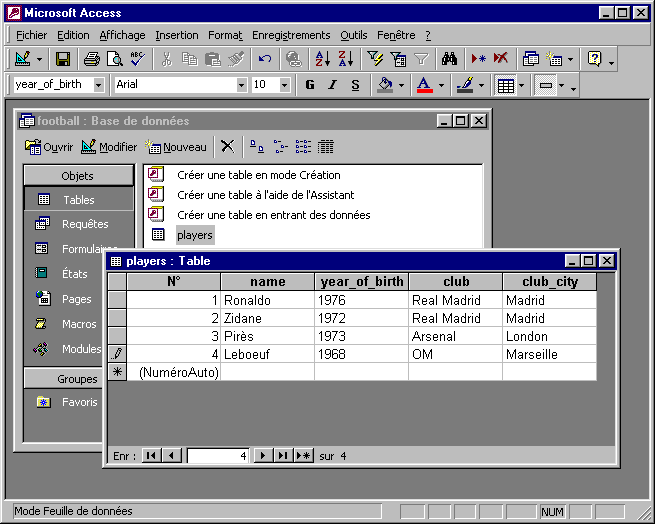
Task: Click the Copy icon
Action: [190, 59]
